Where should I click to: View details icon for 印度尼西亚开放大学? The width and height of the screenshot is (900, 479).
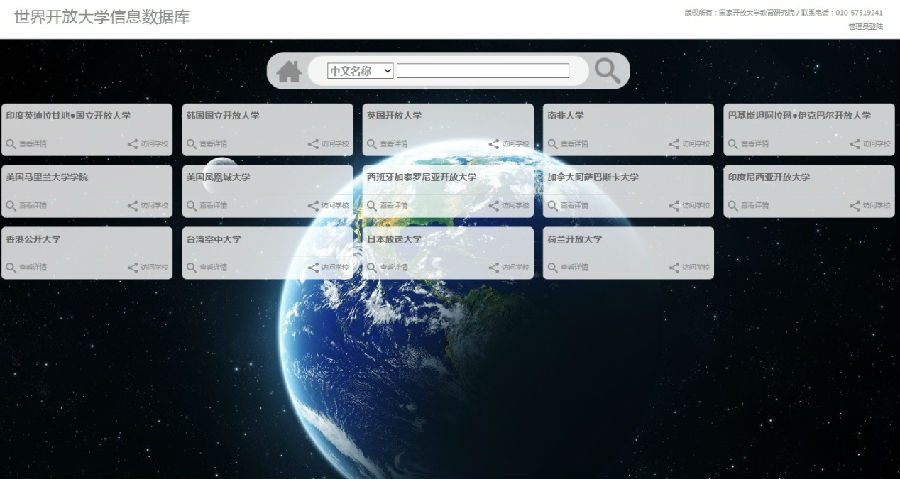point(734,206)
